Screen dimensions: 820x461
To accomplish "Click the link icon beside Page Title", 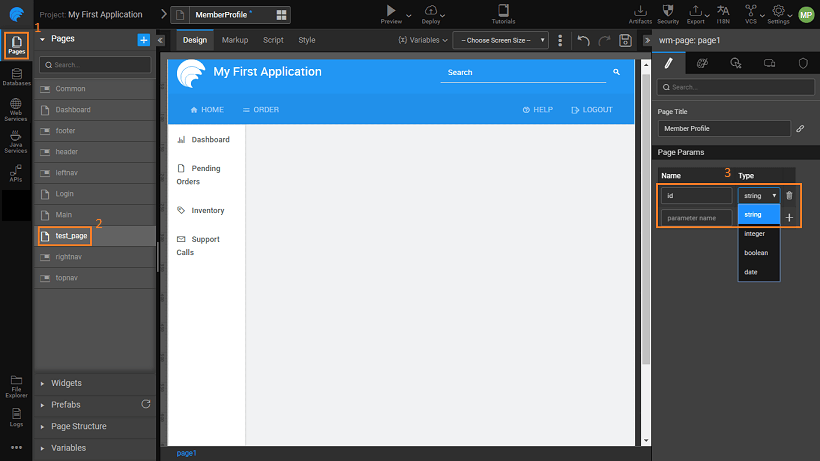I will [x=800, y=129].
